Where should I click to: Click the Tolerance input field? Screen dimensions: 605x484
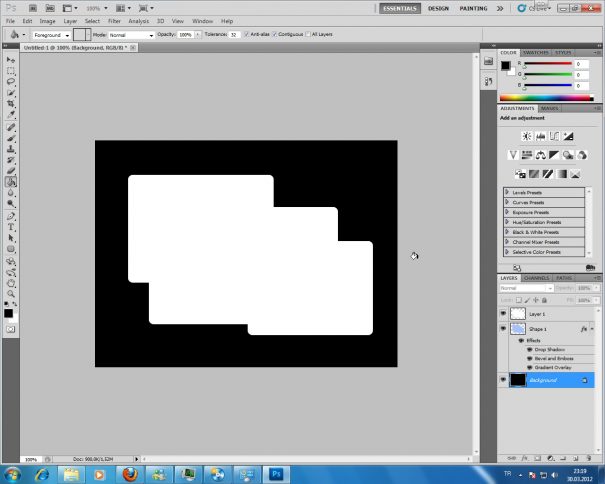coord(234,35)
